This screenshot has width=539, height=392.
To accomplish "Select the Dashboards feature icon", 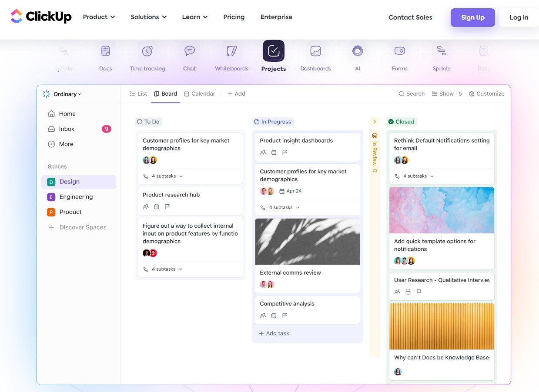I will (315, 51).
